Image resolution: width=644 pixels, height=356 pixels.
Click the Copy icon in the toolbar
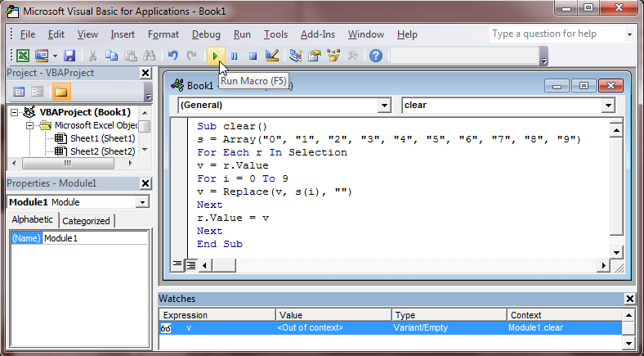click(x=111, y=56)
